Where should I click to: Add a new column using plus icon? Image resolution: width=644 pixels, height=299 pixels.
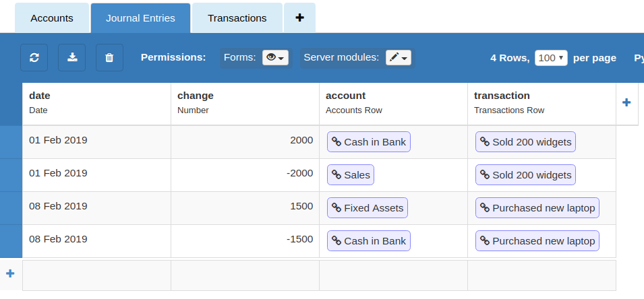click(x=626, y=103)
